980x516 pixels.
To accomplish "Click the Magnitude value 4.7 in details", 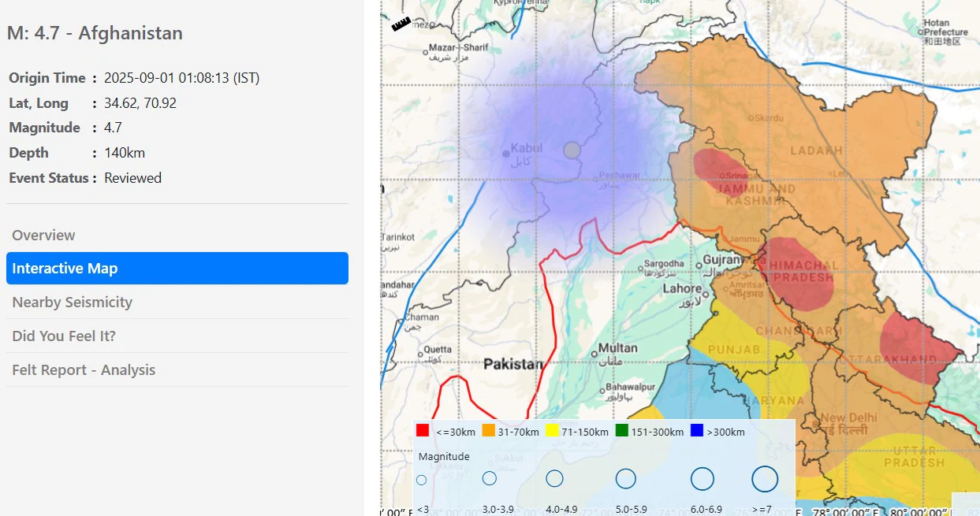I will tap(113, 128).
